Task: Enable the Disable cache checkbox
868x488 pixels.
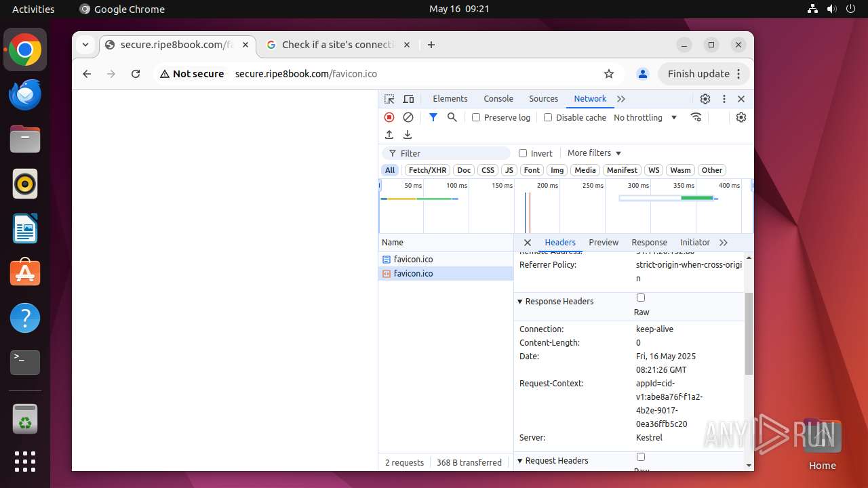Action: pyautogui.click(x=548, y=117)
